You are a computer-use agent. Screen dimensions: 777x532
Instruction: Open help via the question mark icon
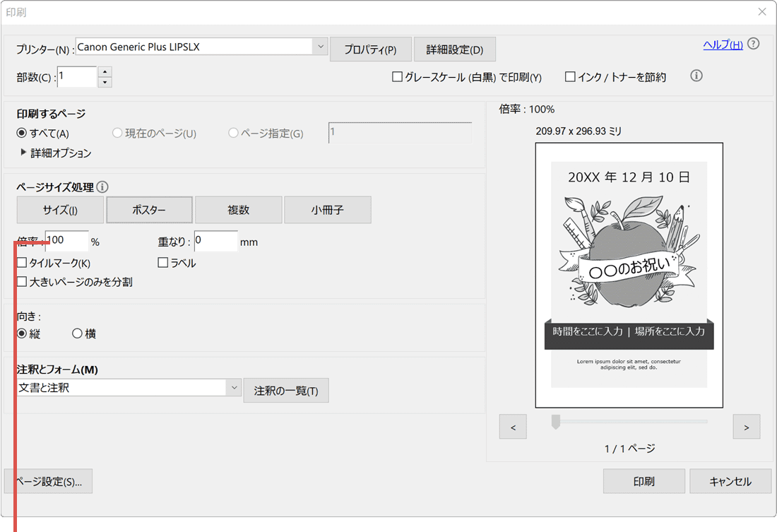point(753,43)
